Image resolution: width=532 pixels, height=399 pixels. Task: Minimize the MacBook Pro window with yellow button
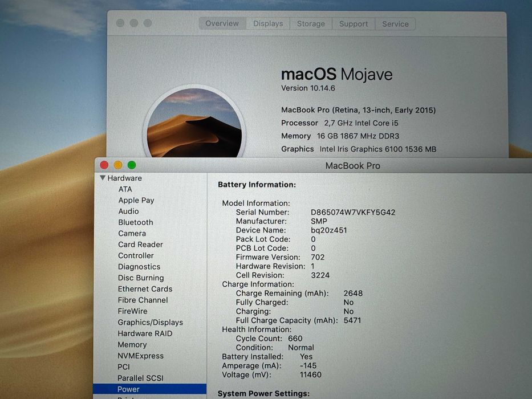coord(117,165)
